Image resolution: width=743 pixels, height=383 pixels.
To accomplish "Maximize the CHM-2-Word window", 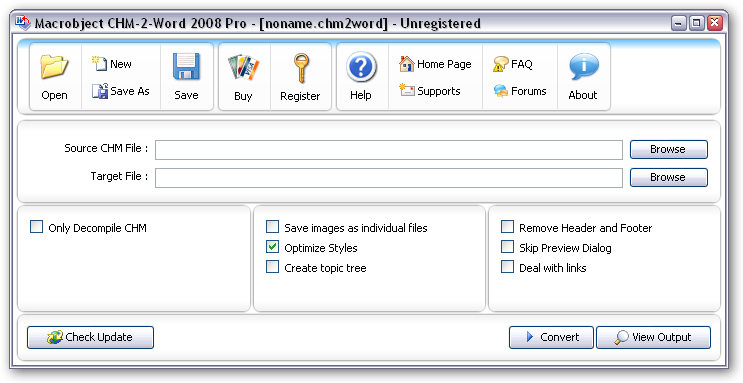I will coord(697,23).
